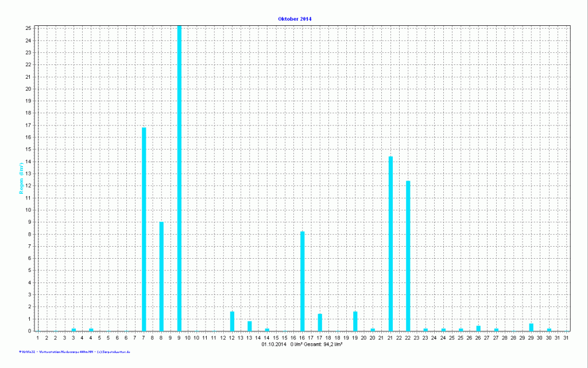The image size is (588, 368).
Task: Select the rain bar on day 22
Action: pos(408,256)
